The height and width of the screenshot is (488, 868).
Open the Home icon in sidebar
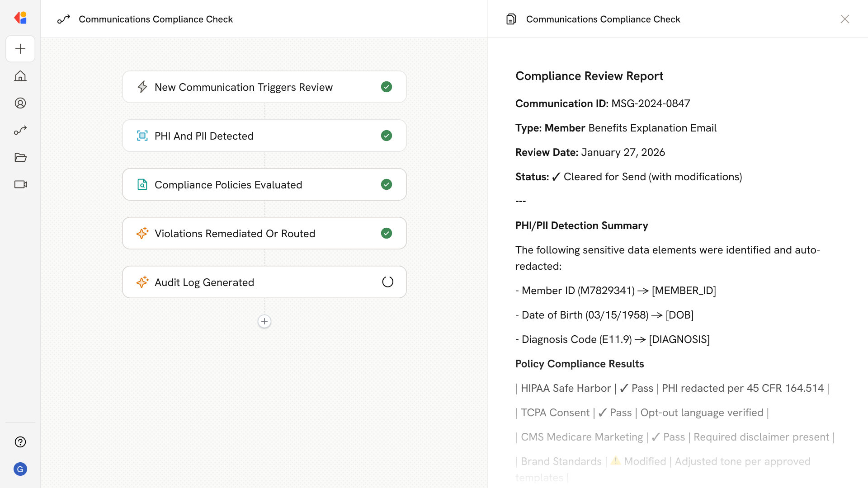click(20, 76)
